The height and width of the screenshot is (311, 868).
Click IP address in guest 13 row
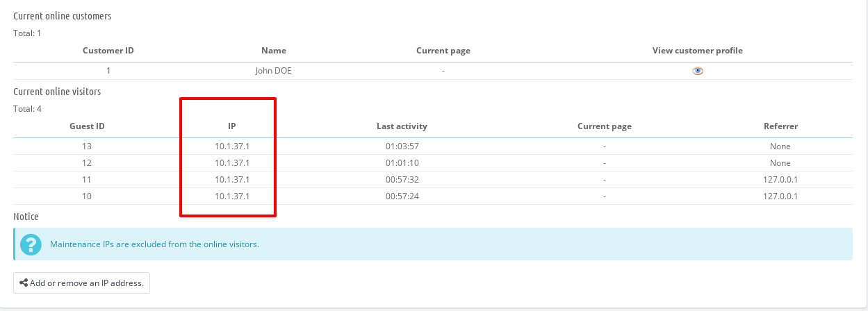tap(232, 146)
